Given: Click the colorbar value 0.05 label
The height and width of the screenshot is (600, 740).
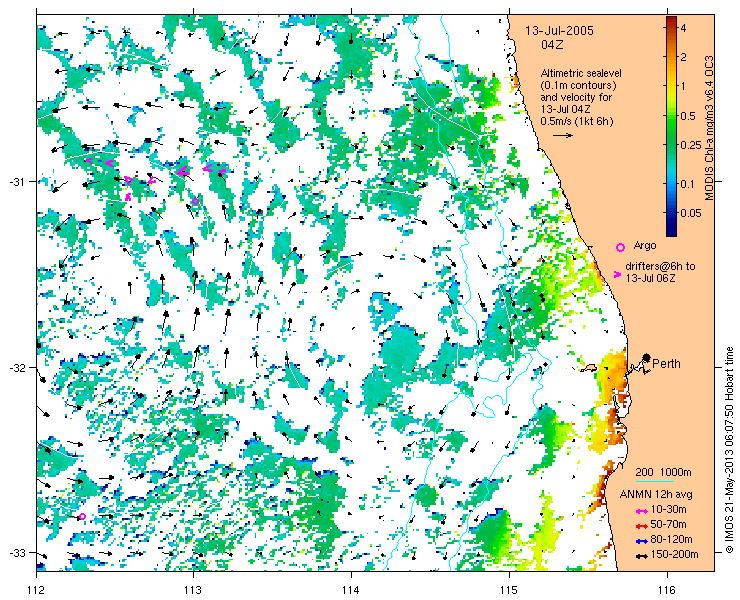Looking at the screenshot, I should [690, 213].
